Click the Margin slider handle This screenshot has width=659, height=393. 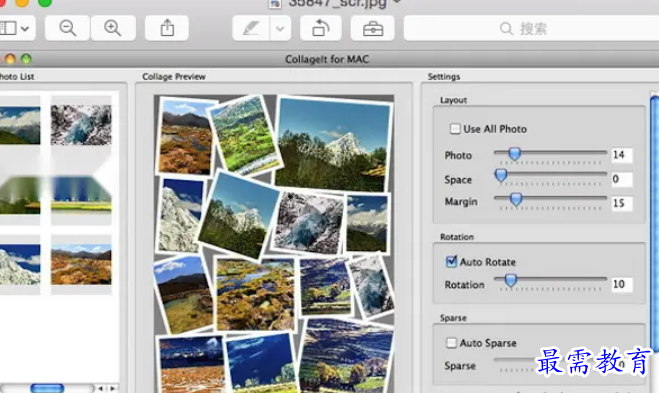[516, 199]
